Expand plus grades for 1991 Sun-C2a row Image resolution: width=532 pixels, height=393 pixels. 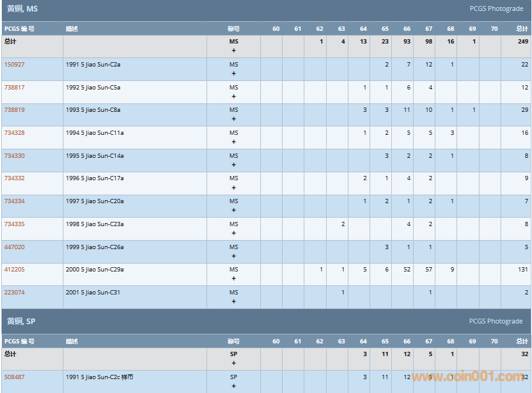pos(234,74)
